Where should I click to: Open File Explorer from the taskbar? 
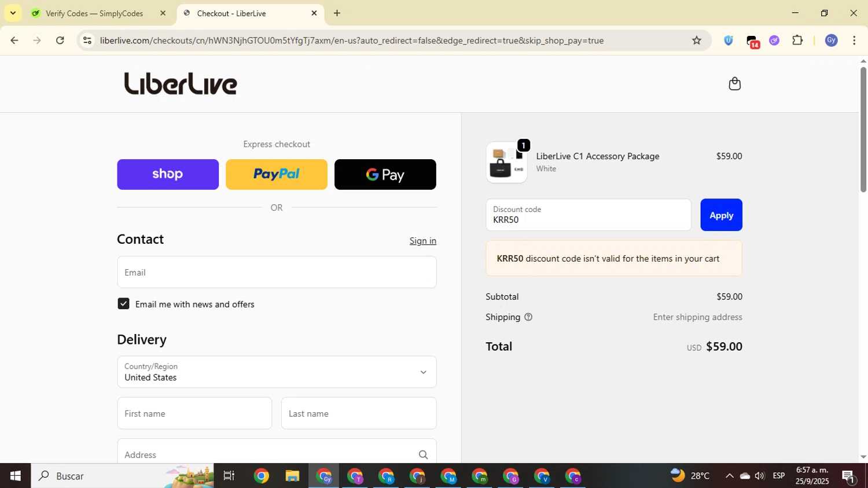(x=292, y=476)
